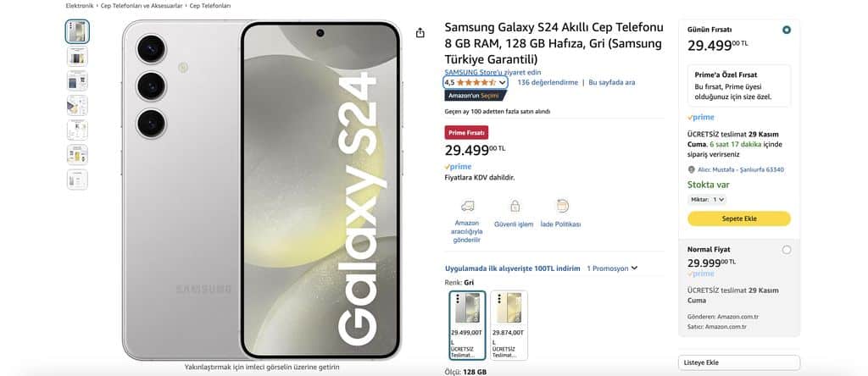Add item with Sepete Ekle button
The width and height of the screenshot is (868, 376).
739,218
